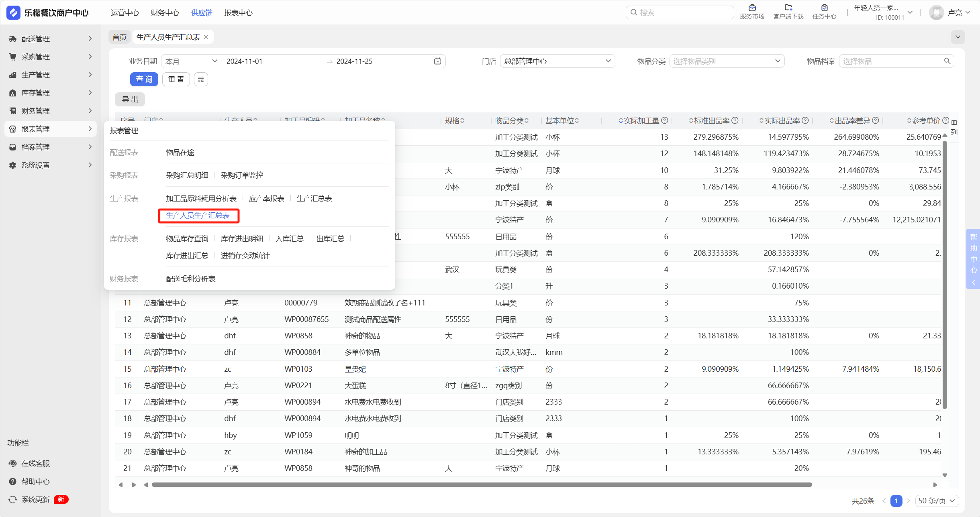Open the 门店 总部管理中心 dropdown
Image resolution: width=980 pixels, height=517 pixels.
click(557, 61)
